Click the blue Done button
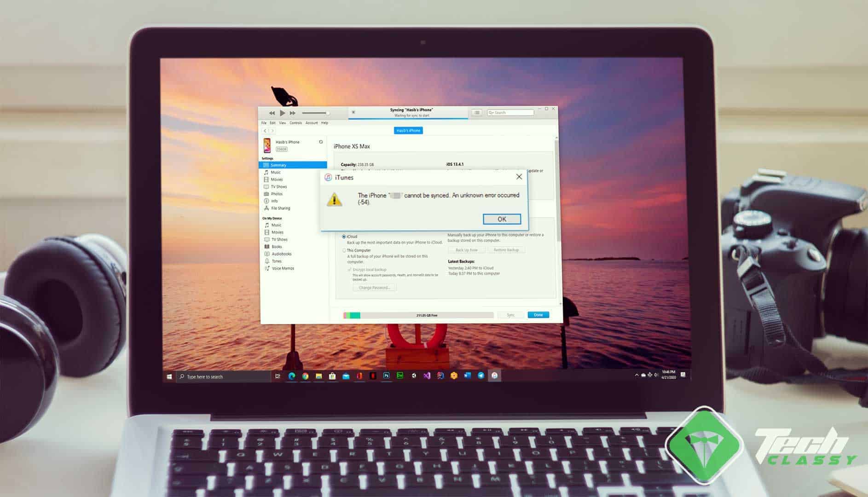The height and width of the screenshot is (497, 868). point(538,315)
